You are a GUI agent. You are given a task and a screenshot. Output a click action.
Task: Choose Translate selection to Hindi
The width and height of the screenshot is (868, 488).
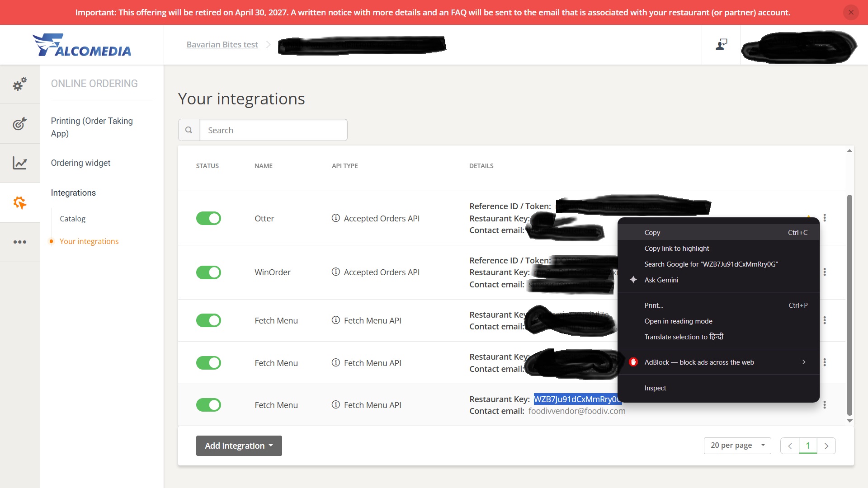pos(718,337)
